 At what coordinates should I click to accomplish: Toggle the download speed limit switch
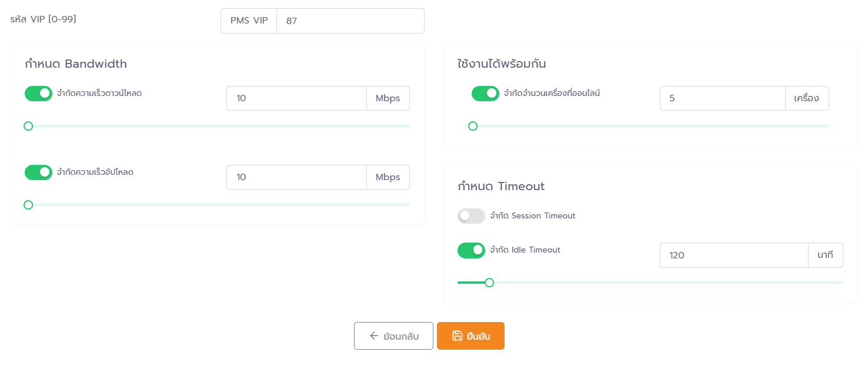coord(38,94)
